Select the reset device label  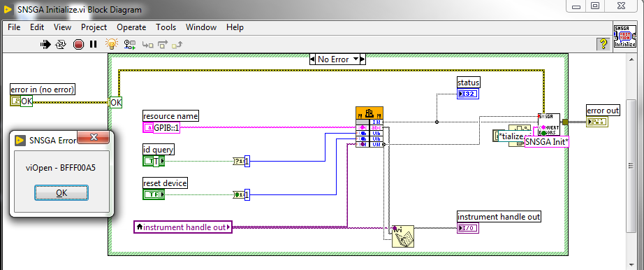click(x=165, y=183)
